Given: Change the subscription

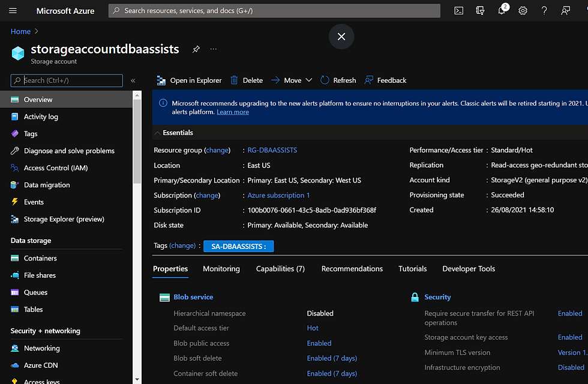Looking at the screenshot, I should pos(207,195).
